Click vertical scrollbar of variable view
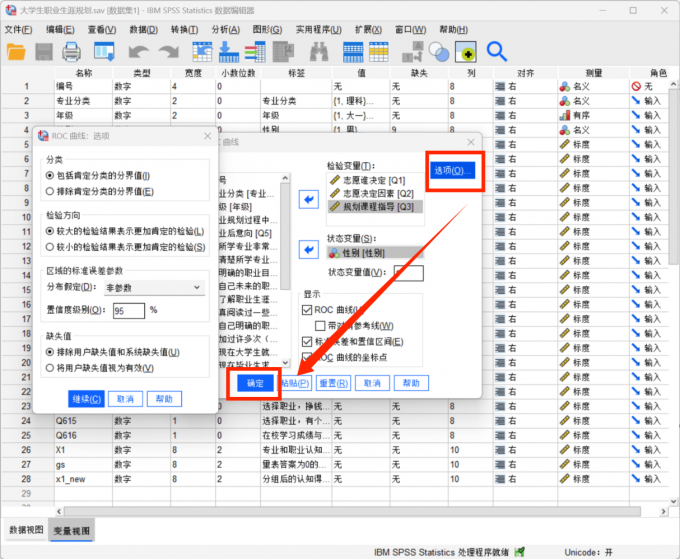 [x=673, y=177]
